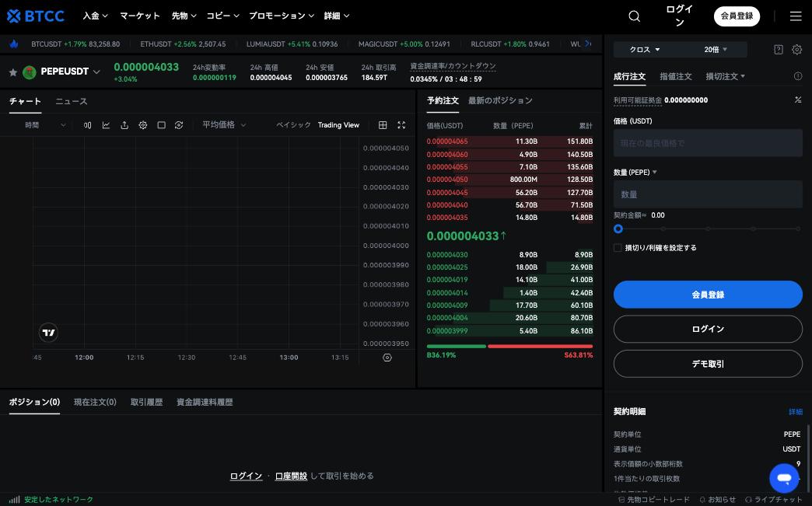Tick the stop-loss/take-profit checkbox

(618, 248)
